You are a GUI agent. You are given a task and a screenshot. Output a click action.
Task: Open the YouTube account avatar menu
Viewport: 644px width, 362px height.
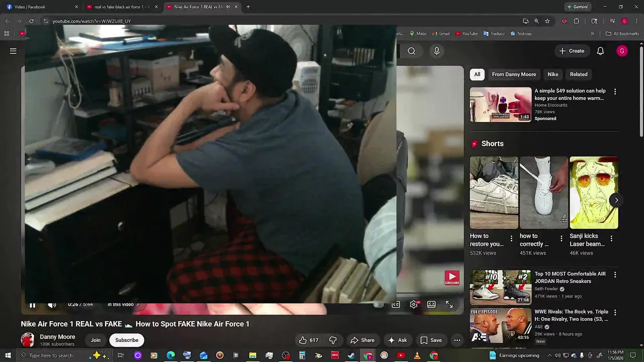(622, 51)
